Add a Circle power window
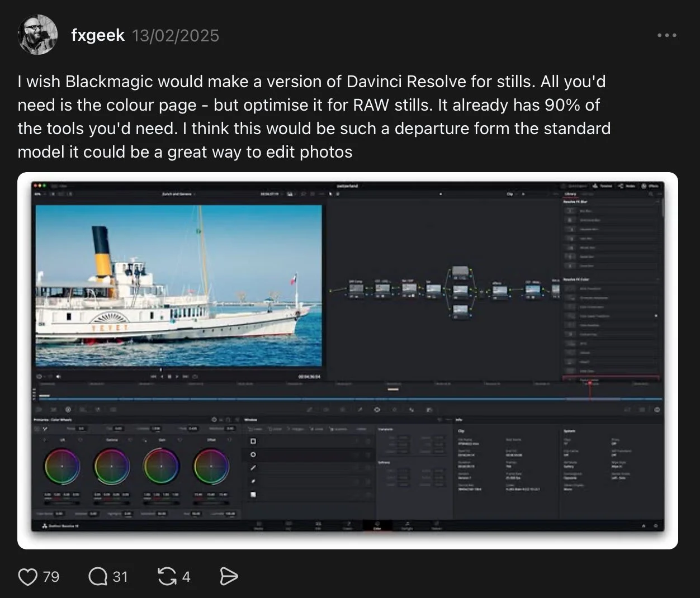 tap(253, 454)
